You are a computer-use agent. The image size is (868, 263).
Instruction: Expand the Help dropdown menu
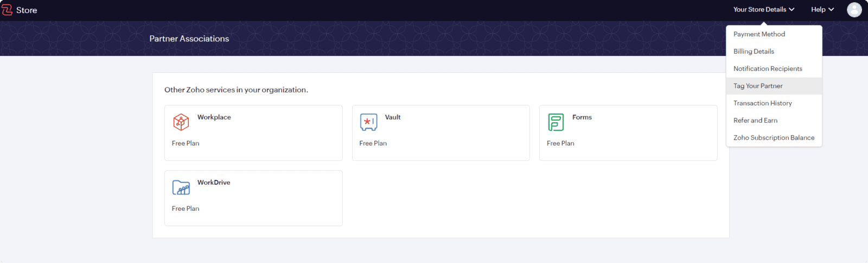pyautogui.click(x=822, y=10)
